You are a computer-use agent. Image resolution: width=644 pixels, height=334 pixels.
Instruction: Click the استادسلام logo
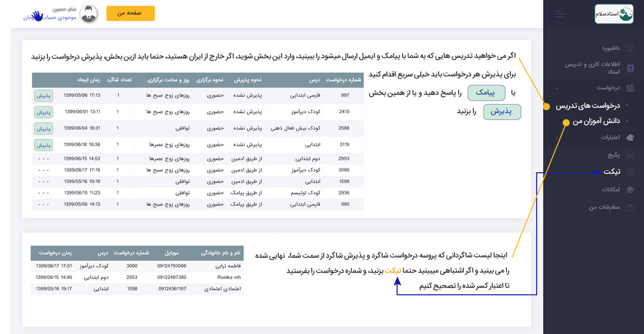tap(614, 13)
